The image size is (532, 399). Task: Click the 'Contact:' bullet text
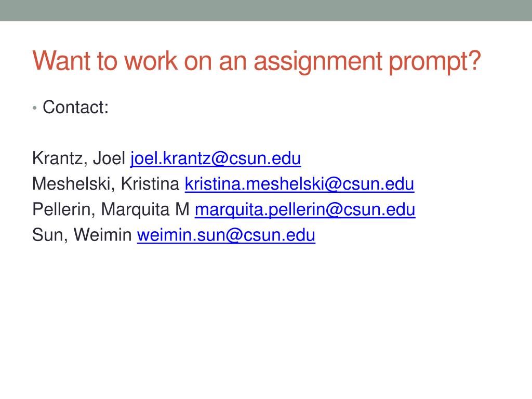(75, 107)
